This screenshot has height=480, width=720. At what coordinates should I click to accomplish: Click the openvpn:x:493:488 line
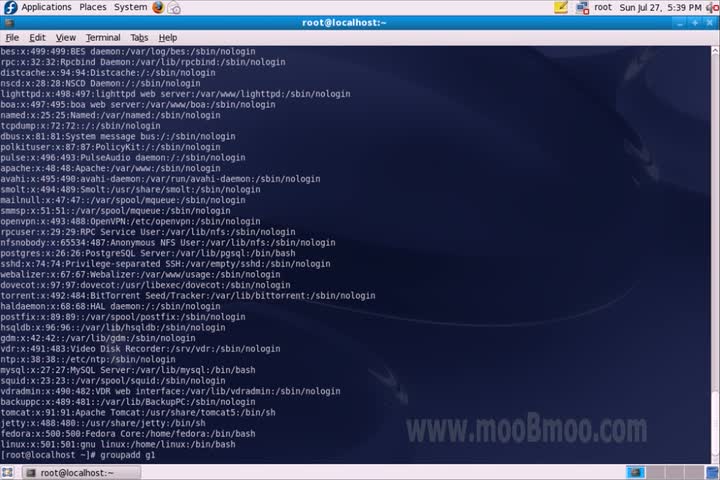130,221
